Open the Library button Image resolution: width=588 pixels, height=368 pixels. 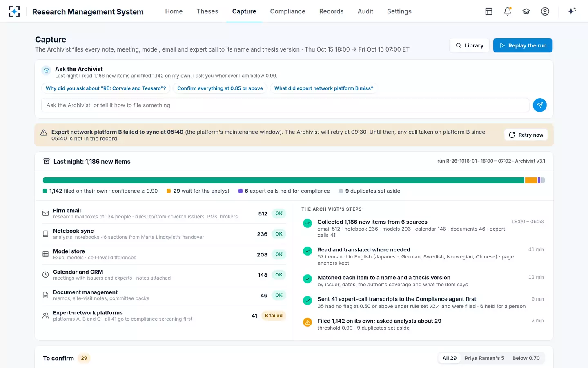[470, 45]
